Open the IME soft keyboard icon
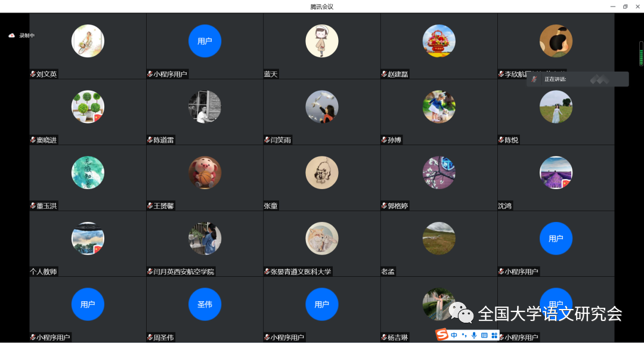This screenshot has width=644, height=343. 484,335
